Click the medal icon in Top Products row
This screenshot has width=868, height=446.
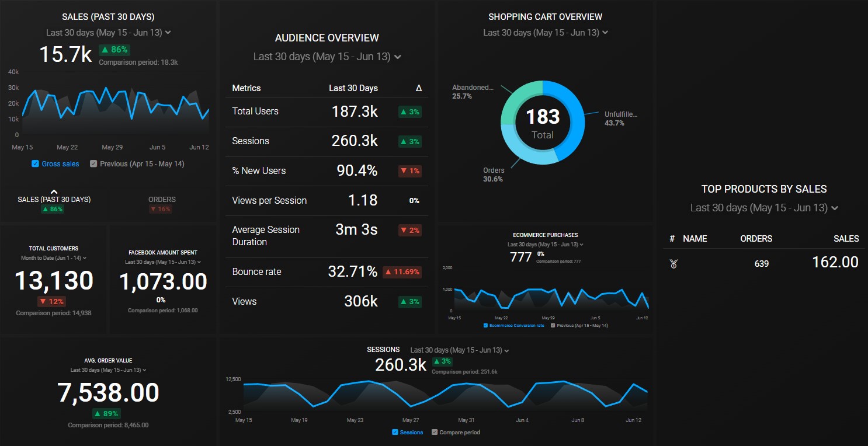[x=673, y=264]
